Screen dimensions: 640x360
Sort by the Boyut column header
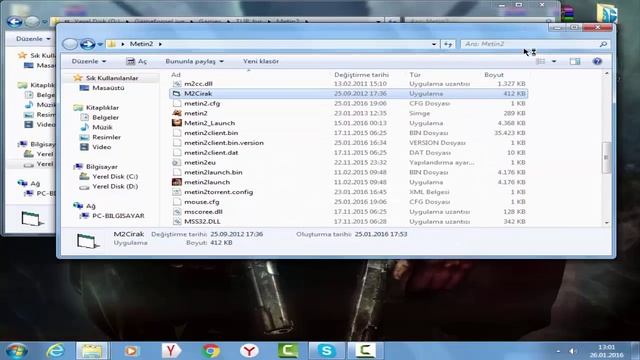494,75
